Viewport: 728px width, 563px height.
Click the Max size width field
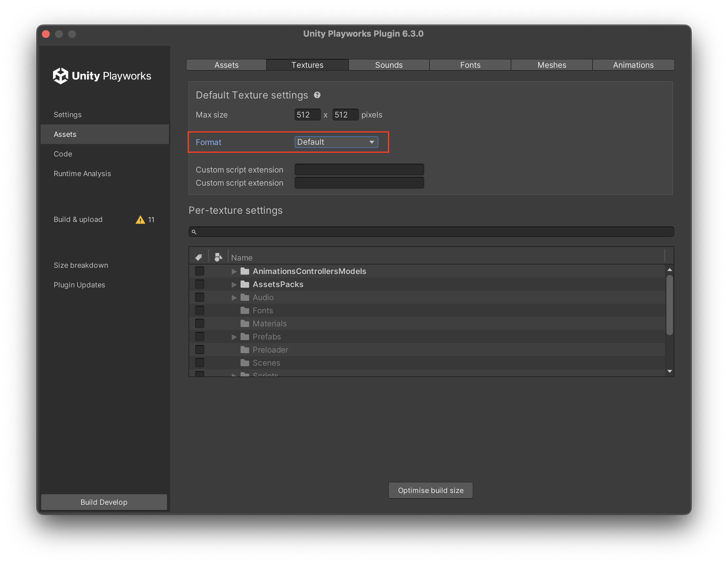tap(307, 115)
